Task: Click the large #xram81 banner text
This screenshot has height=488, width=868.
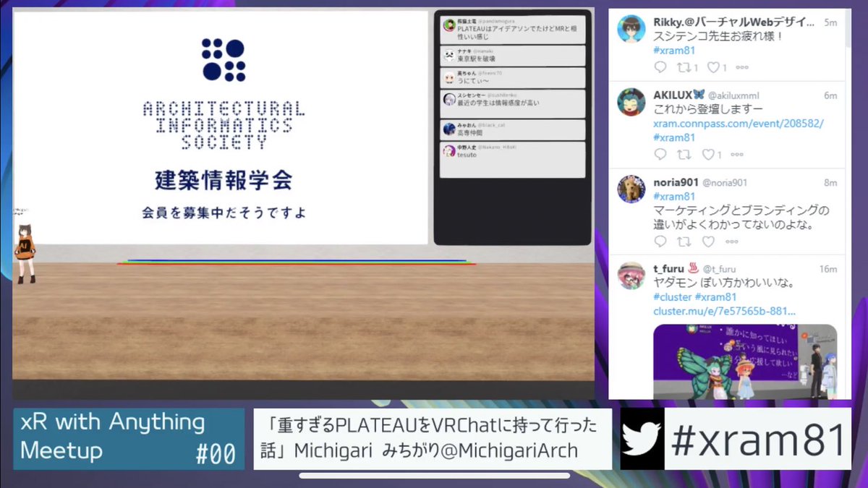Action: click(757, 439)
